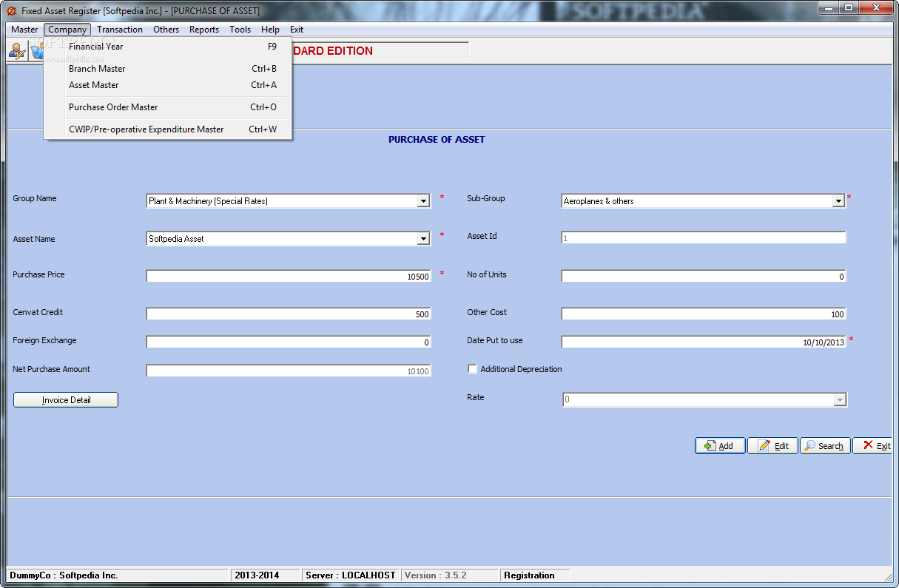Open the Reports menu

204,30
